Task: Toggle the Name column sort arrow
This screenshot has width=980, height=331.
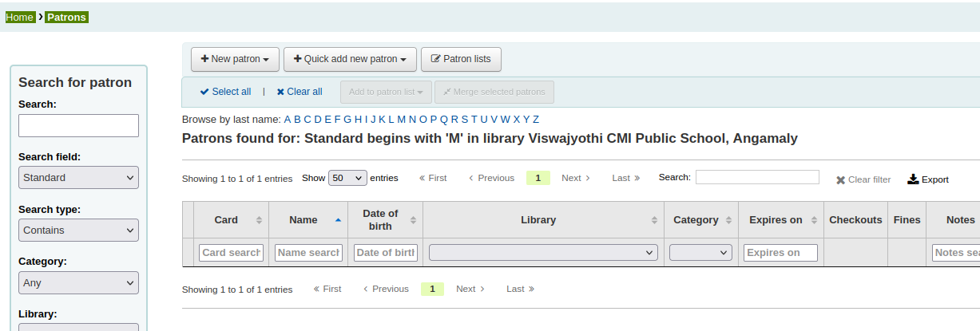Action: [x=338, y=219]
